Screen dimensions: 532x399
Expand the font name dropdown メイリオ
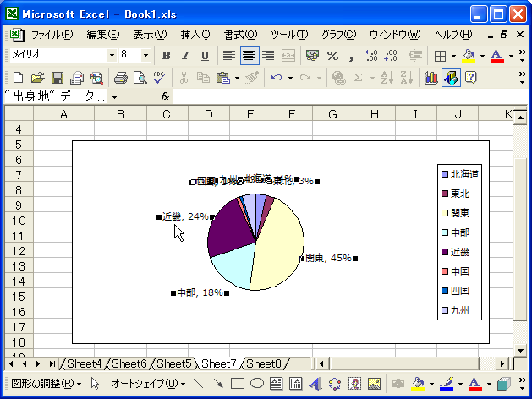pos(112,55)
